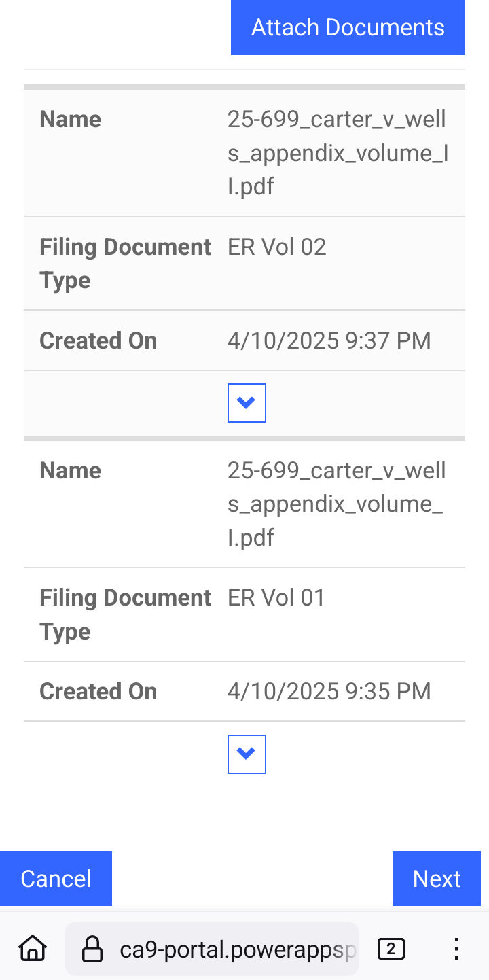Image resolution: width=489 pixels, height=980 pixels.
Task: Open the browser overflow menu
Action: click(456, 949)
